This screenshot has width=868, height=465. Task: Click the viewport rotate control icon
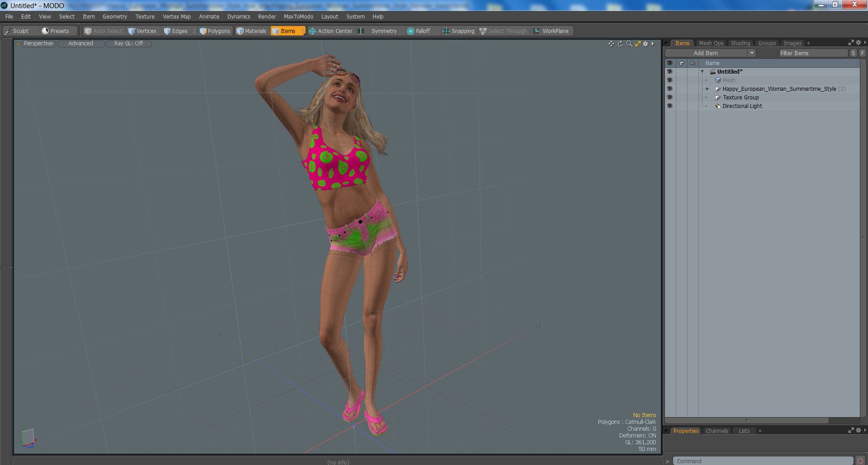pos(620,44)
